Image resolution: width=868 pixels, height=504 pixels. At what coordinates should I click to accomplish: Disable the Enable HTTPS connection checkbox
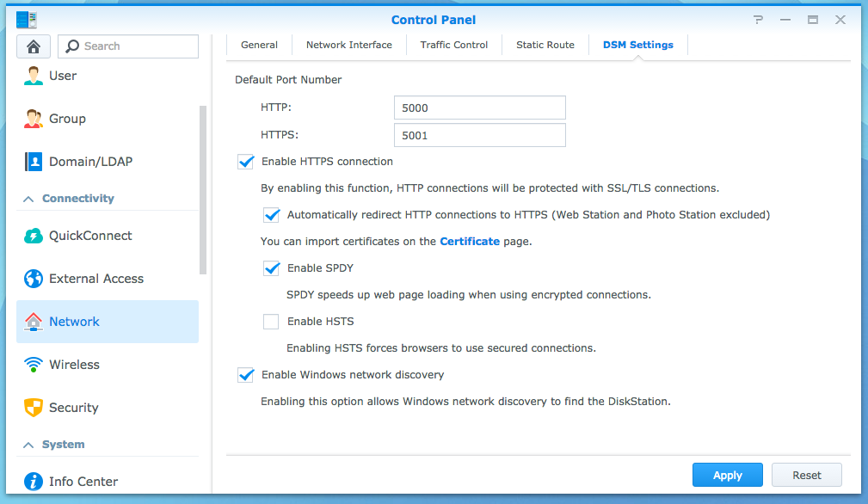246,162
